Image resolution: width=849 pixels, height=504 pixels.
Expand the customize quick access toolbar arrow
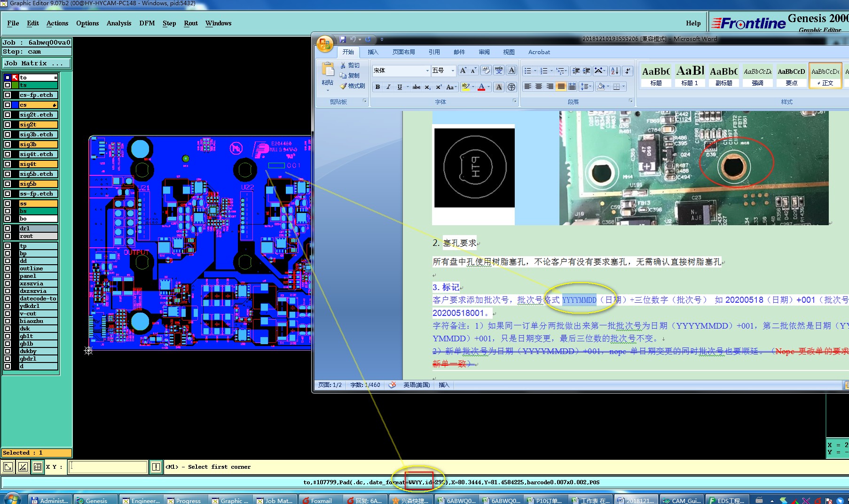pyautogui.click(x=382, y=39)
